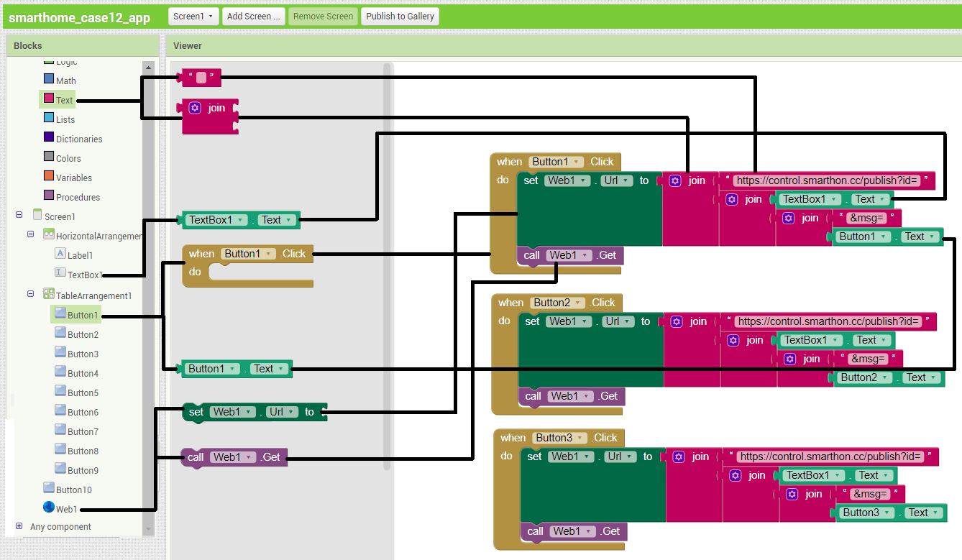The height and width of the screenshot is (560, 962).
Task: Click the Viewer panel header
Action: [564, 45]
